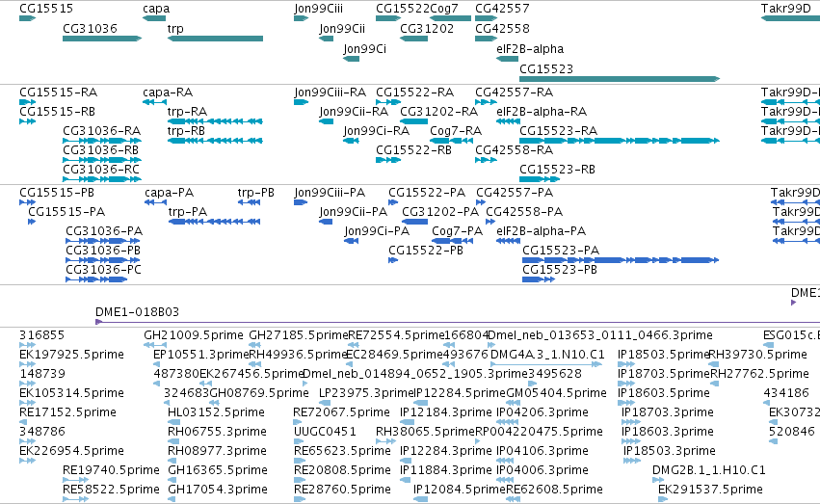820x504 pixels.
Task: Click the capa-RA transcript
Action: click(155, 102)
